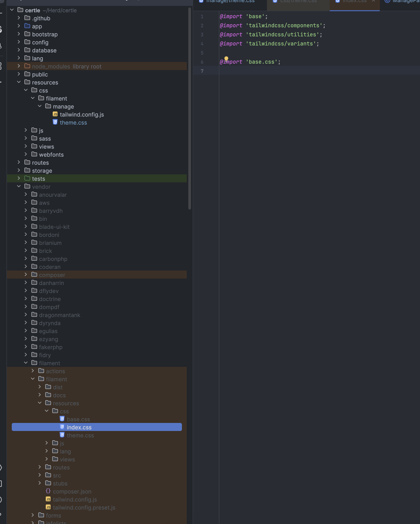Click the dompdf folder icon
This screenshot has width=420, height=524.
click(34, 307)
